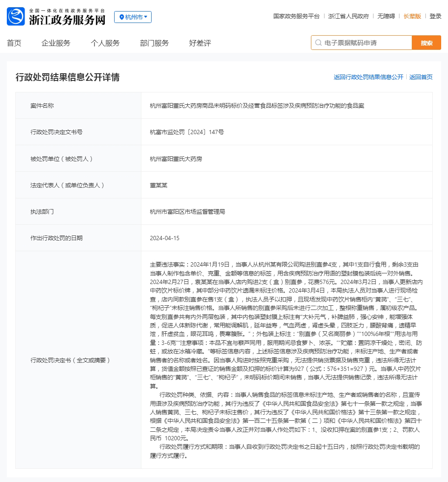Open the 国家政务服务平台 link

pyautogui.click(x=296, y=16)
